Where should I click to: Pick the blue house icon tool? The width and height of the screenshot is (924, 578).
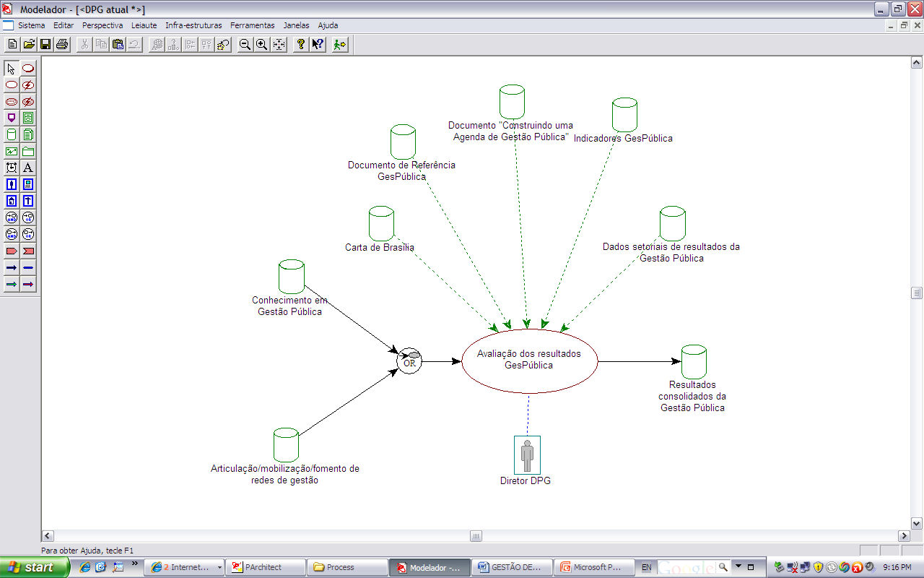[x=12, y=202]
